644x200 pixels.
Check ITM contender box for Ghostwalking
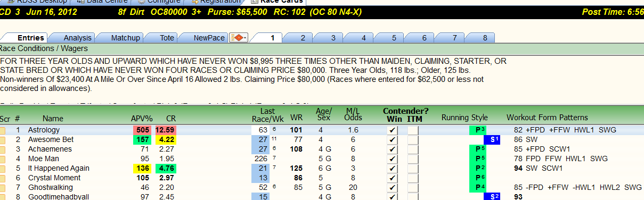tap(413, 187)
